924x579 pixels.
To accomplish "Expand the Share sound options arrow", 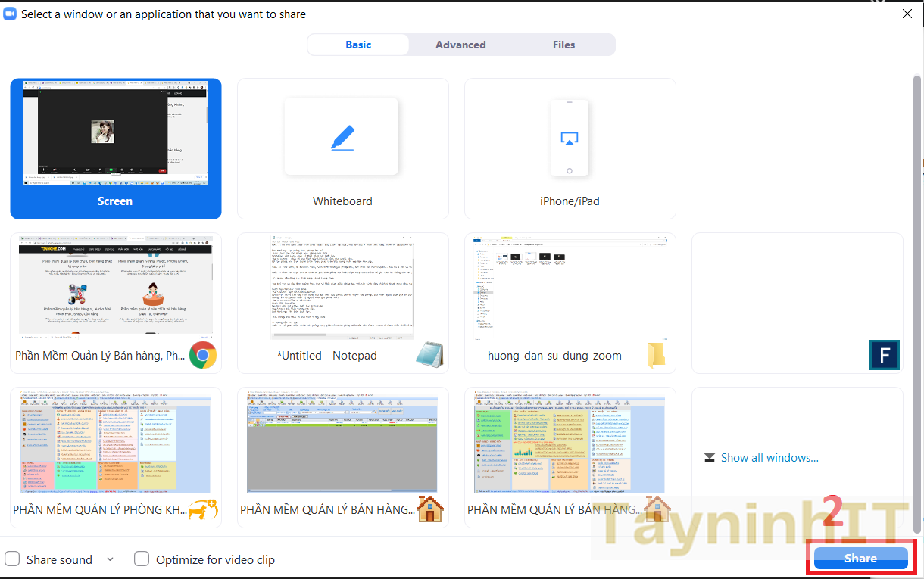I will point(111,559).
